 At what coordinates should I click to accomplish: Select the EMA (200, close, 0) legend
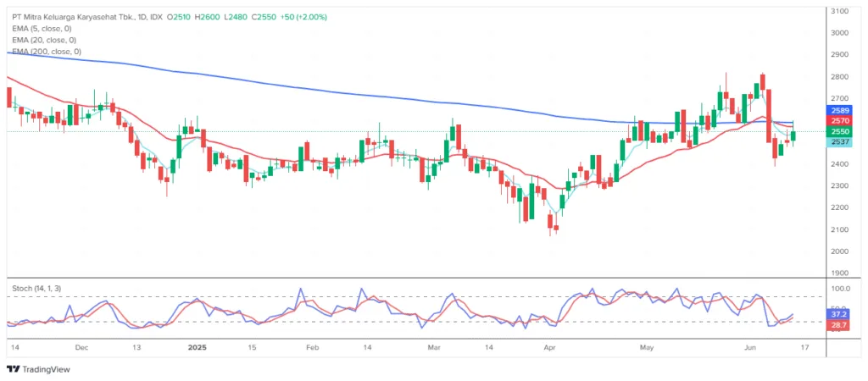[48, 52]
